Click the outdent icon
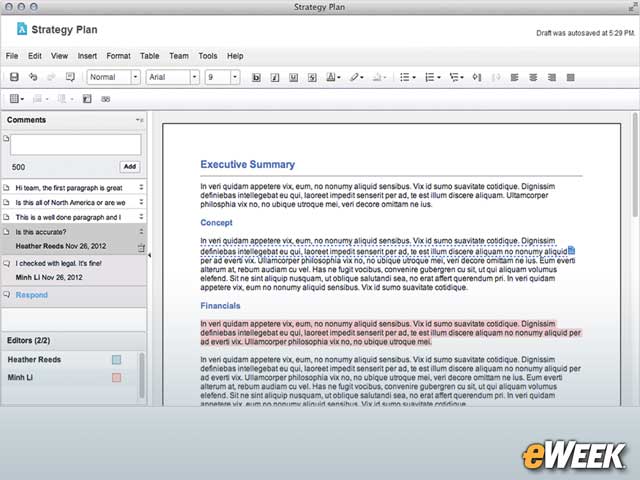This screenshot has width=640, height=480. 496,78
